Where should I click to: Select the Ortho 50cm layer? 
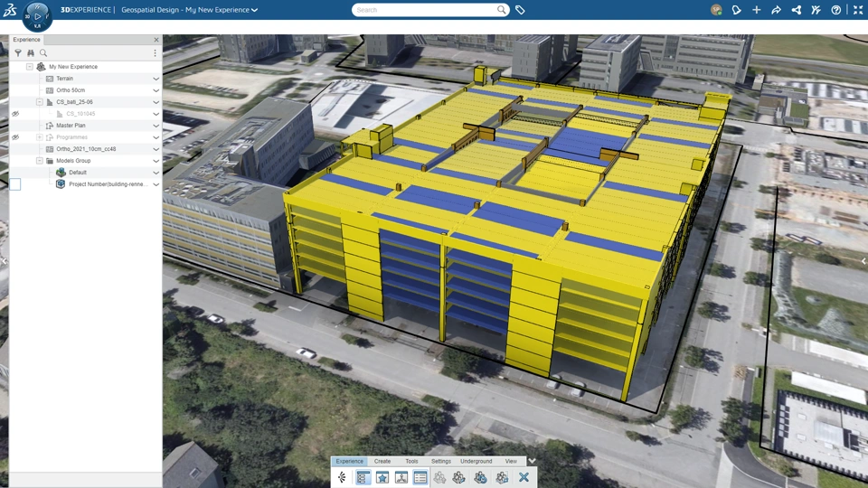[x=71, y=90]
